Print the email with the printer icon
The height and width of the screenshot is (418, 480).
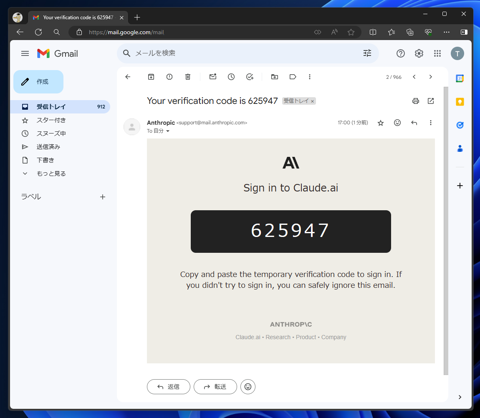click(415, 101)
